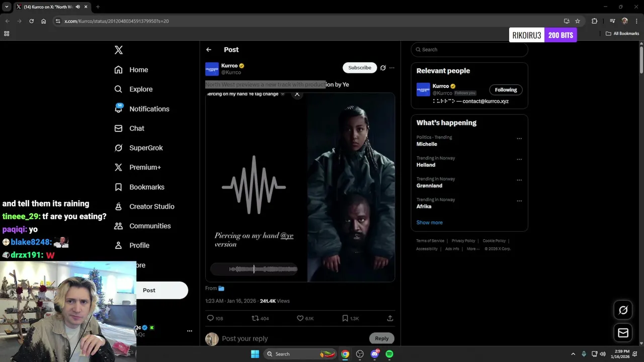Screen dimensions: 644x362
Task: Open more options for Helland trend
Action: 519,159
